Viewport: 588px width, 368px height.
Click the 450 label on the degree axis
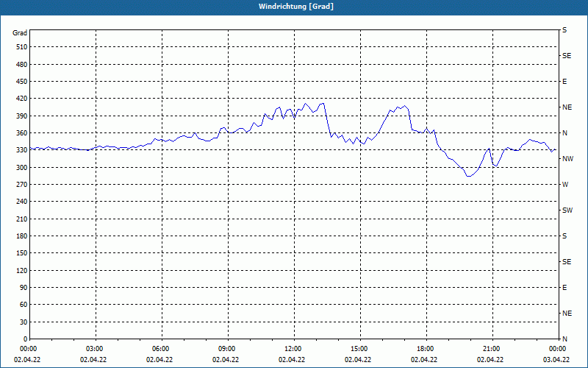(x=22, y=82)
